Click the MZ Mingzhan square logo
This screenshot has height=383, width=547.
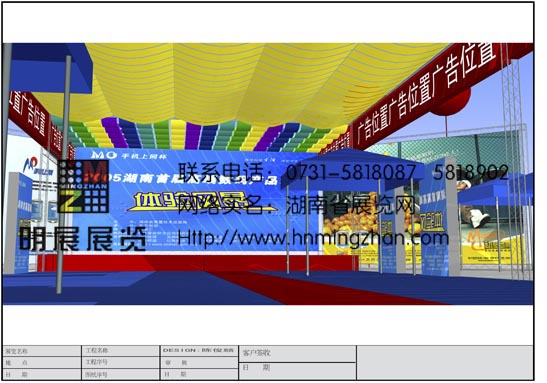83,186
